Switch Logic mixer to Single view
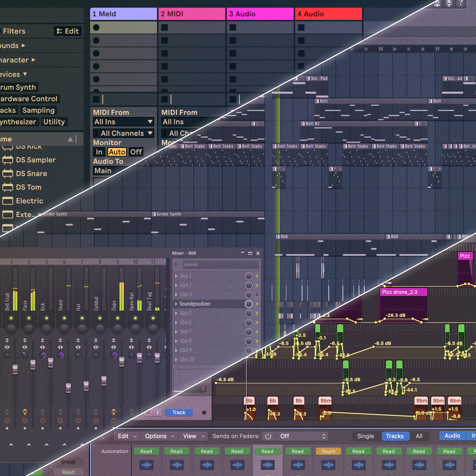This screenshot has height=476, width=476. pos(366,436)
